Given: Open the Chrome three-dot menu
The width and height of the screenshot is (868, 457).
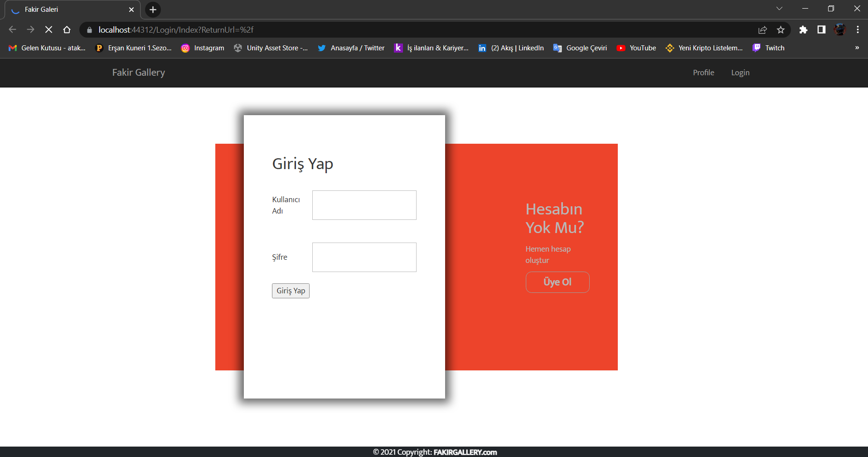Looking at the screenshot, I should (858, 30).
